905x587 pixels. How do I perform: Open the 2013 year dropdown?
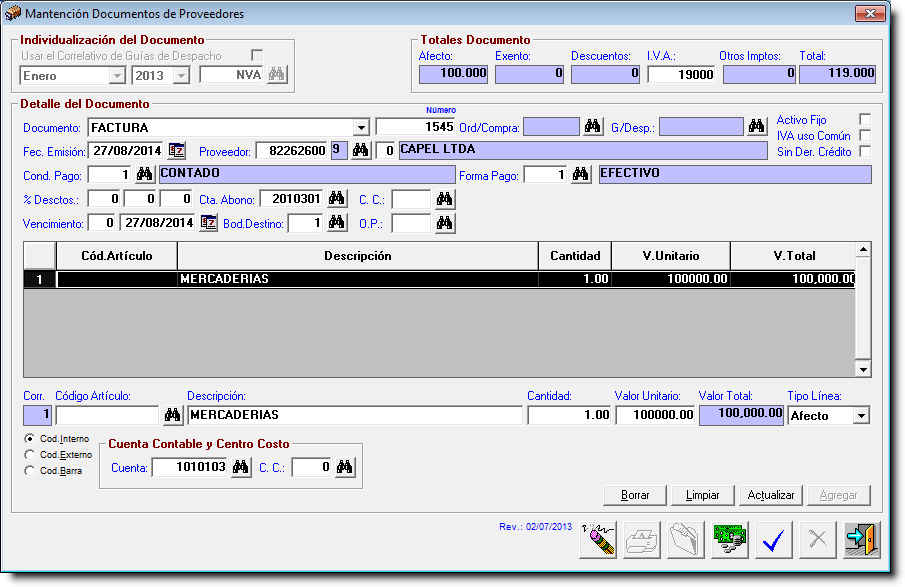point(181,76)
